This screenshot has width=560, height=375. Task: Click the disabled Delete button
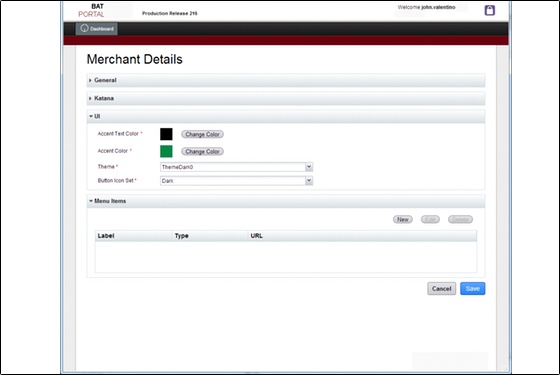(x=460, y=219)
